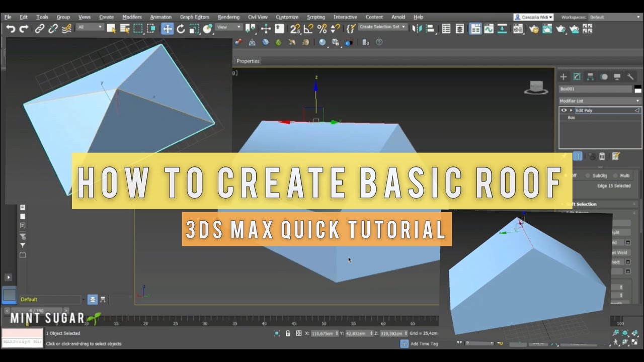Pick the Rectangular Selection Region tool

coord(138,29)
